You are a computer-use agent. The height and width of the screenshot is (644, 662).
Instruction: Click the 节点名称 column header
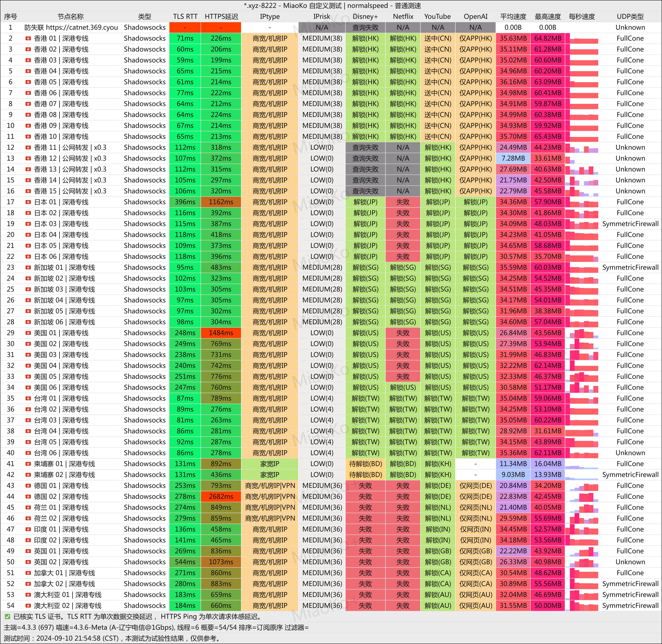[70, 17]
